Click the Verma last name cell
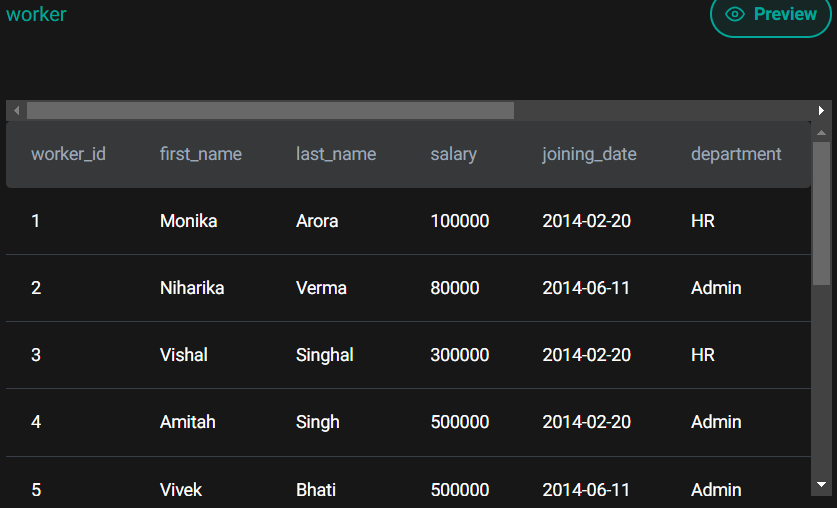837x508 pixels. 321,288
